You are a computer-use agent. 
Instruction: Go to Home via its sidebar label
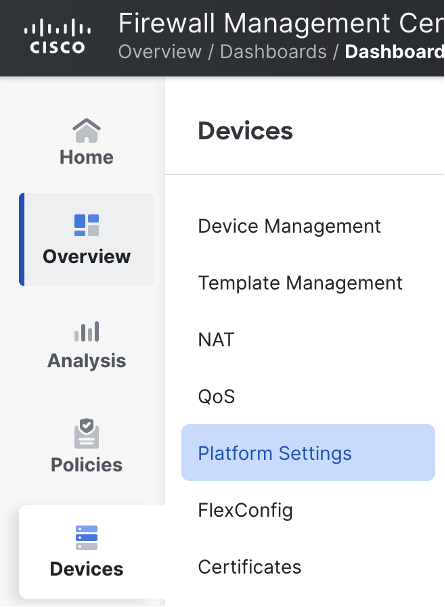point(87,157)
